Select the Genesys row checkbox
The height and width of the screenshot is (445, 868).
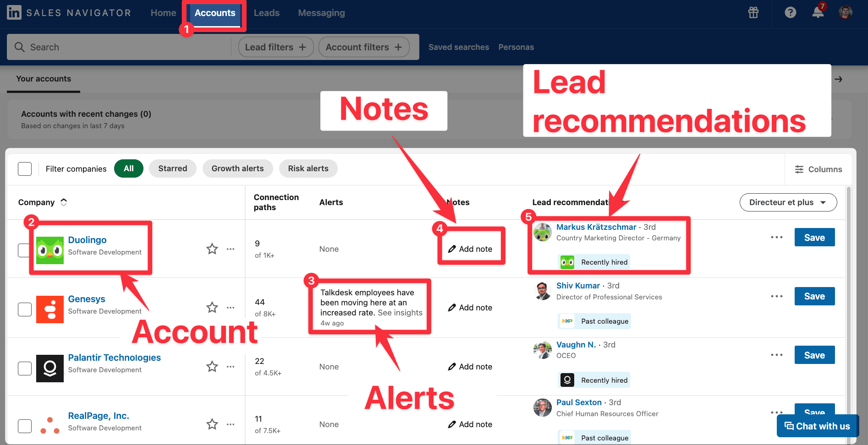[x=25, y=309]
